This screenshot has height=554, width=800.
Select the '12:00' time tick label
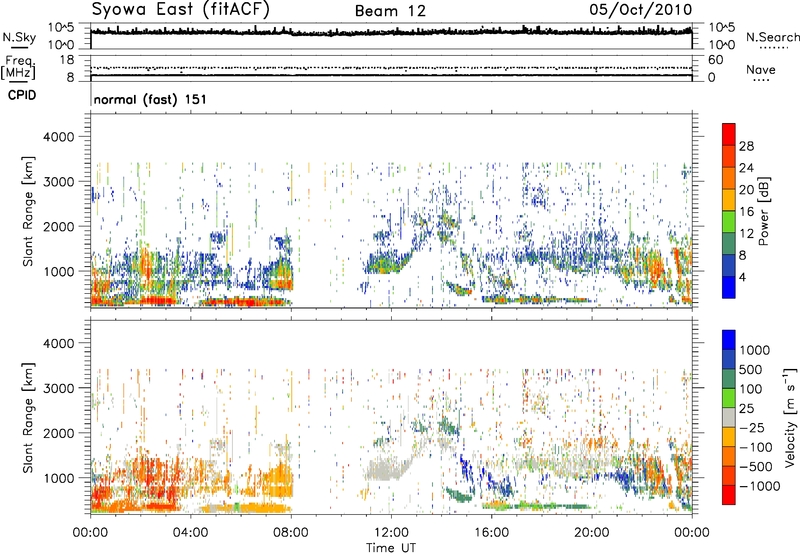(x=391, y=533)
